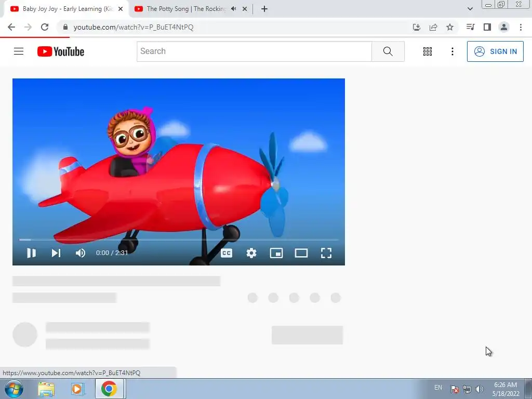This screenshot has height=399, width=532.
Task: Close The Potty Song tab
Action: [x=245, y=9]
